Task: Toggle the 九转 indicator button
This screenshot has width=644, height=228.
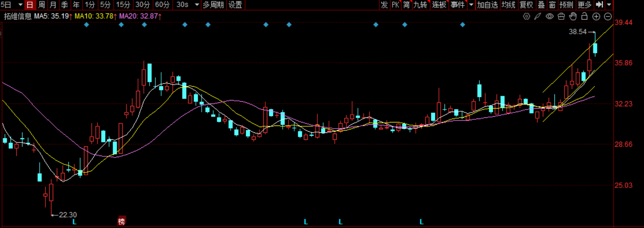Action: [420, 5]
